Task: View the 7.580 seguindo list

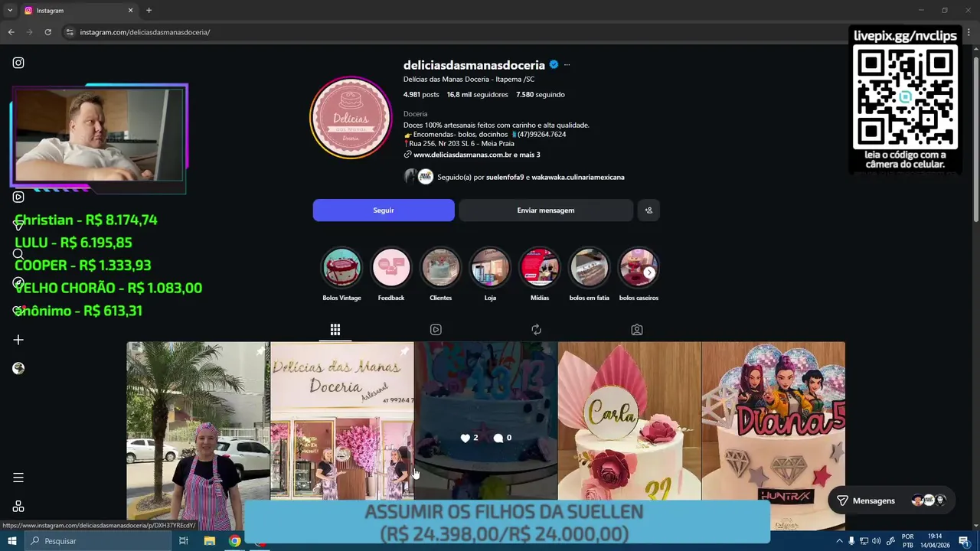Action: pyautogui.click(x=541, y=95)
